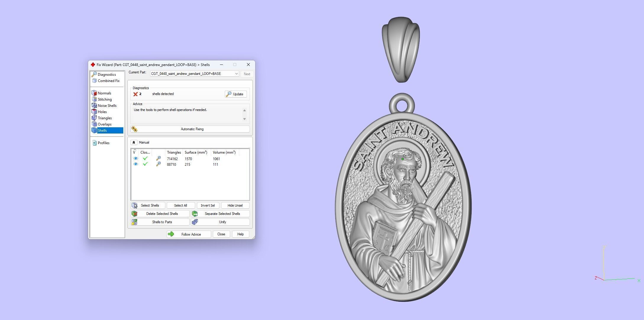The height and width of the screenshot is (320, 644).
Task: Click the Normals cube icon
Action: [x=94, y=93]
